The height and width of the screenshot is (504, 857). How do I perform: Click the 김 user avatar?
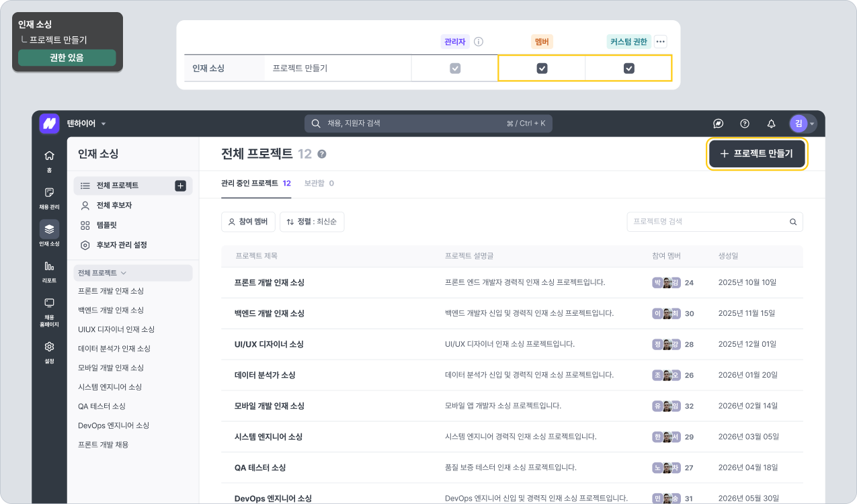pyautogui.click(x=799, y=124)
